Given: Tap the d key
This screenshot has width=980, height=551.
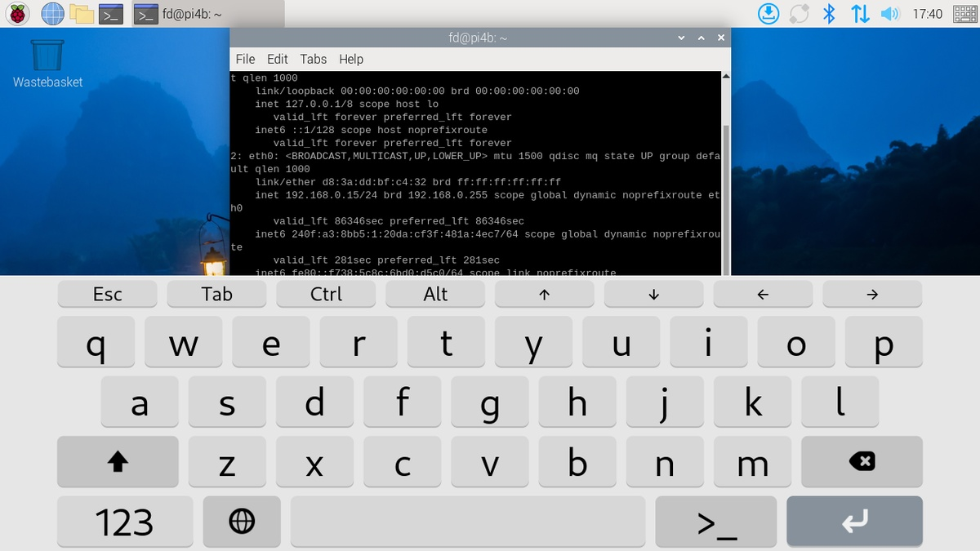Looking at the screenshot, I should pos(315,402).
